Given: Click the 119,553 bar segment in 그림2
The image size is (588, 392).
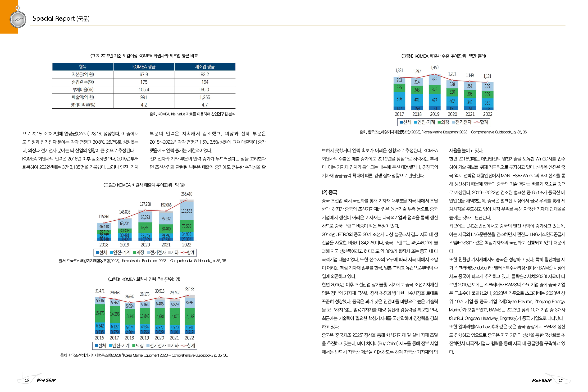Looking at the screenshot, I should point(187,211).
